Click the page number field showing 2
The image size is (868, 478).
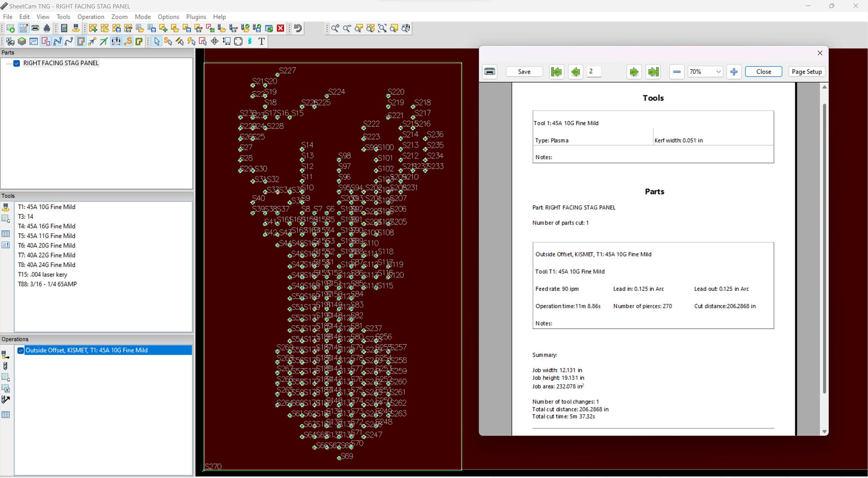[593, 71]
